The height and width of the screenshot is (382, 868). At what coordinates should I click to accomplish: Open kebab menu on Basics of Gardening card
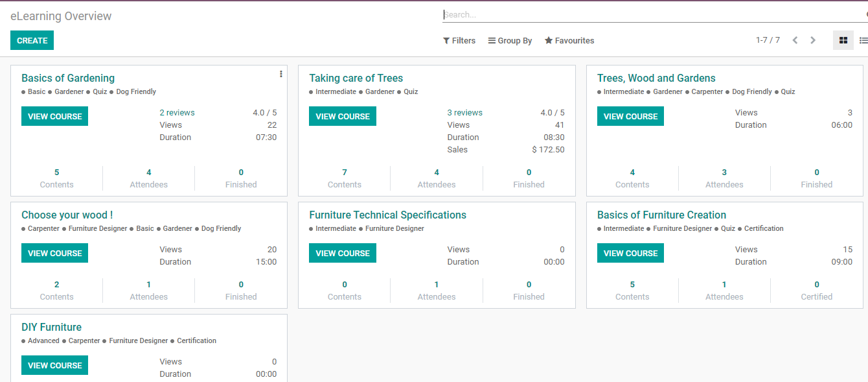(280, 74)
